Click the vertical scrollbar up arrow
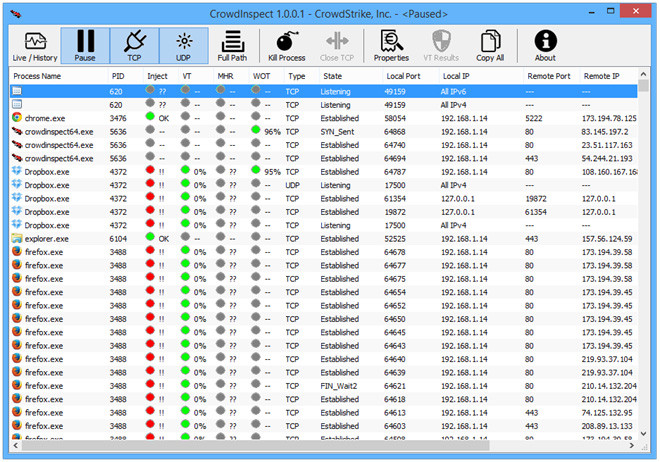Viewport: 660px width, 462px height. pos(643,74)
